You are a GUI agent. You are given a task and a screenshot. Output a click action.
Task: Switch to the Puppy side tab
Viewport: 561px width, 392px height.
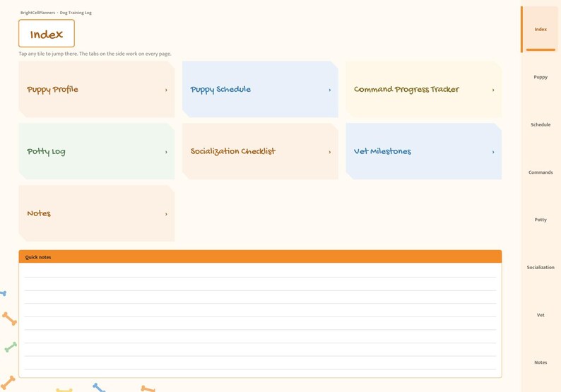[541, 77]
